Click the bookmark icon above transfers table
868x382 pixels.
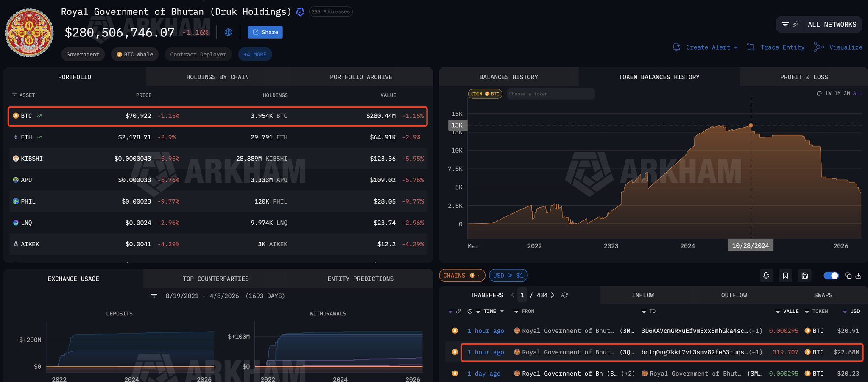(x=785, y=276)
